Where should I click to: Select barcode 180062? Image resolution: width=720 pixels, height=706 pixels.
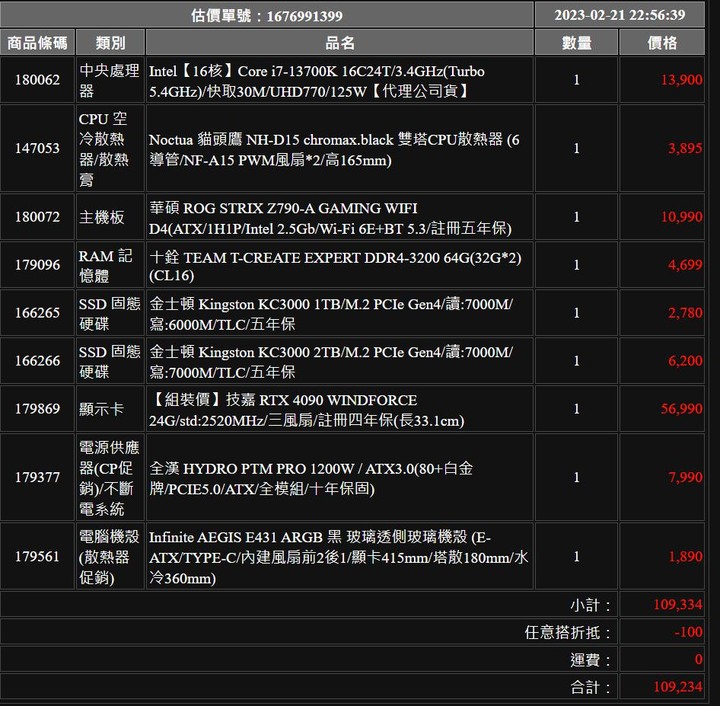tap(37, 80)
